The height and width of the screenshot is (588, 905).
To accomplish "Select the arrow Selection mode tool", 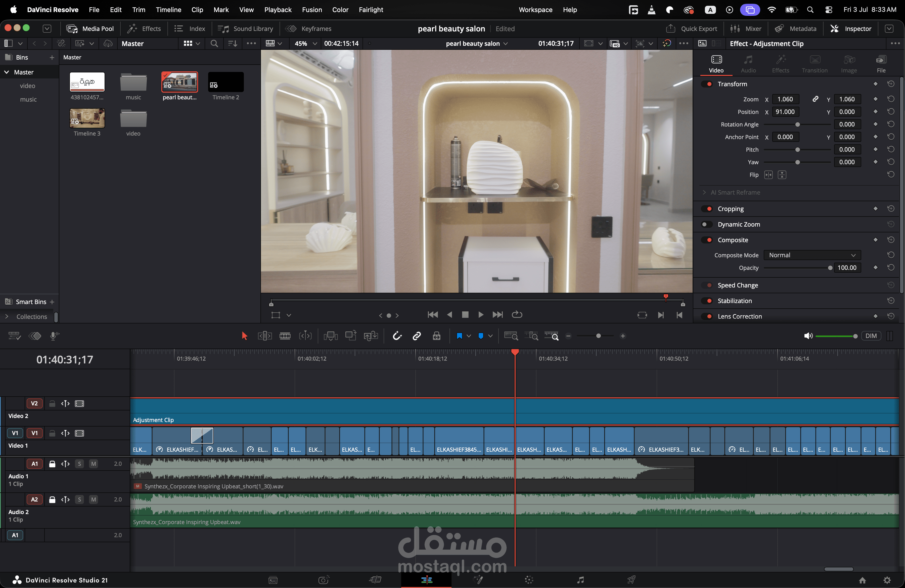I will pyautogui.click(x=245, y=336).
